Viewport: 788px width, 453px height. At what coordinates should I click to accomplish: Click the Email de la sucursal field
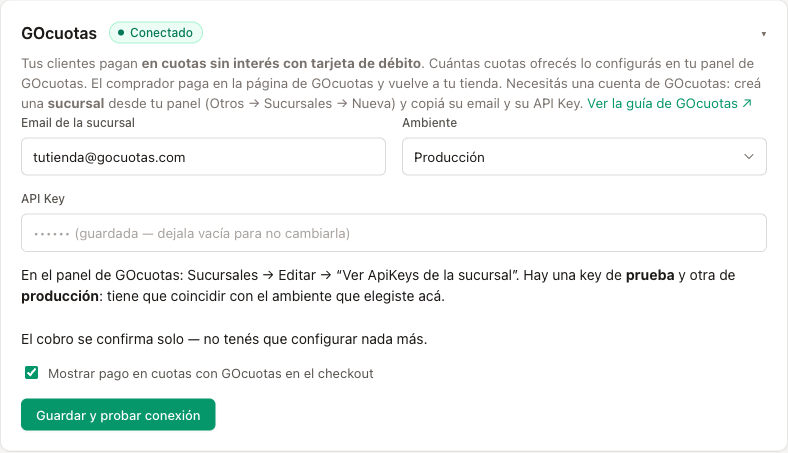tap(203, 157)
